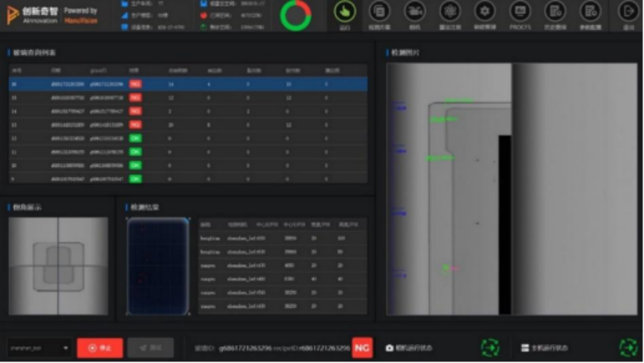This screenshot has height=363, width=644.
Task: Click the red Stop button
Action: click(100, 348)
